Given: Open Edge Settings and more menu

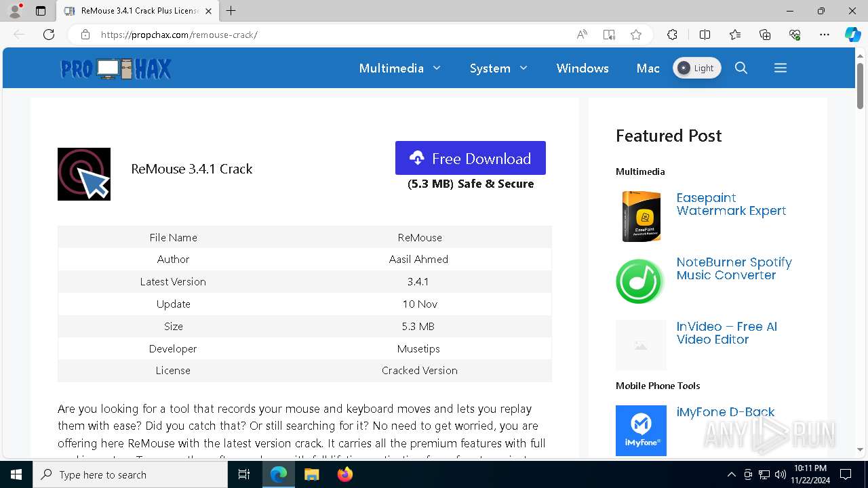Looking at the screenshot, I should coord(825,35).
